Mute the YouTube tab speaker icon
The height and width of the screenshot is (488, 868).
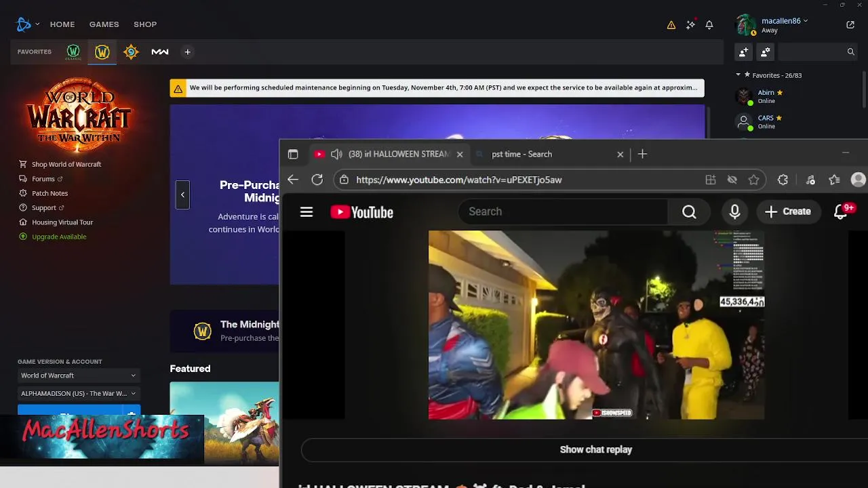pos(336,154)
